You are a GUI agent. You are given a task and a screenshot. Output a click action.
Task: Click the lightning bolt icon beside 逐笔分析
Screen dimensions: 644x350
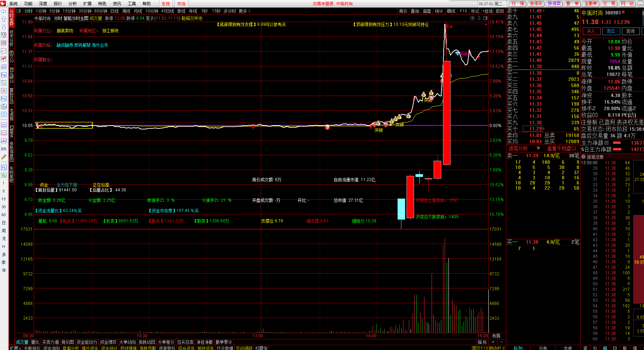538,148
